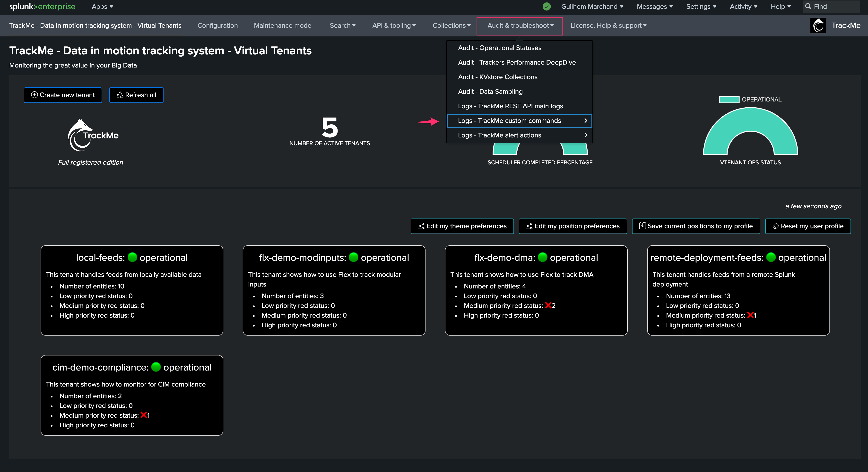The width and height of the screenshot is (868, 472).
Task: Open the local-feeds tenant card title
Action: tap(132, 258)
